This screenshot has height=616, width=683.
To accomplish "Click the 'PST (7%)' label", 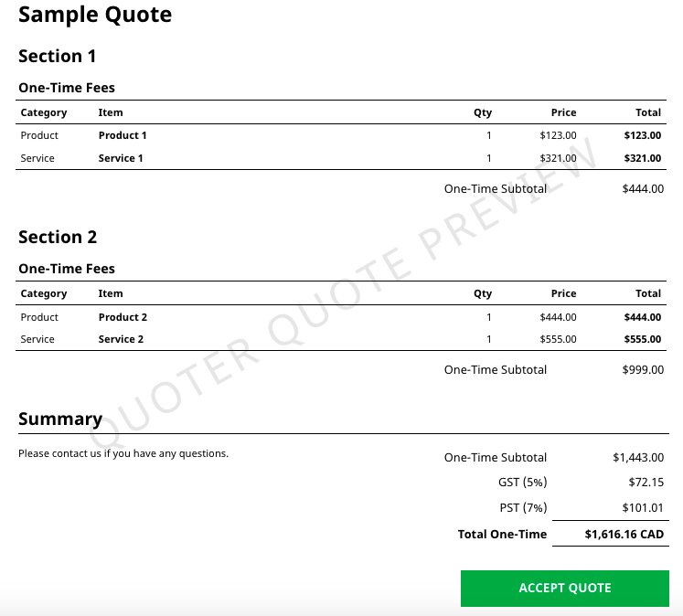I will (x=523, y=508).
